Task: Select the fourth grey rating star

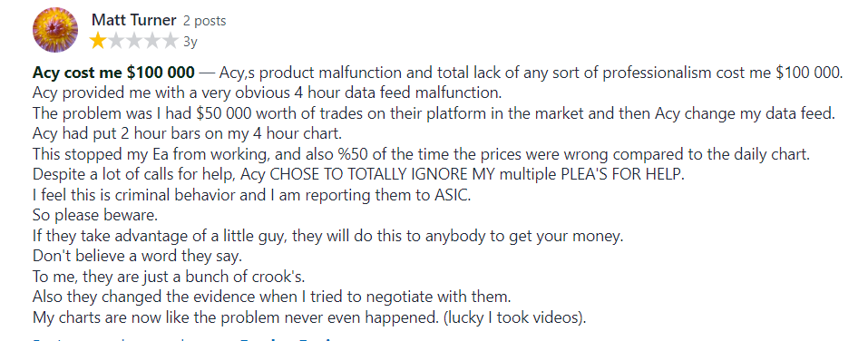Action: click(151, 41)
